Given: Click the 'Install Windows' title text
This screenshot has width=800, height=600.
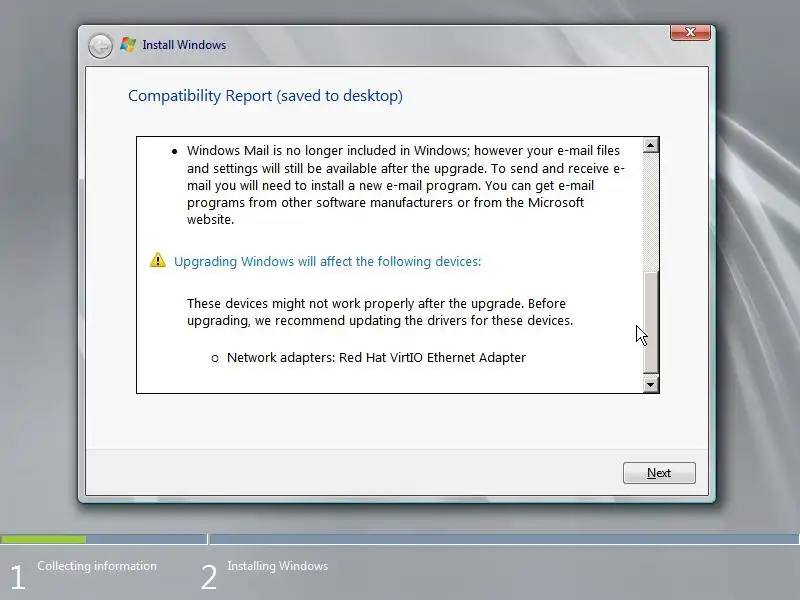Looking at the screenshot, I should (x=184, y=45).
